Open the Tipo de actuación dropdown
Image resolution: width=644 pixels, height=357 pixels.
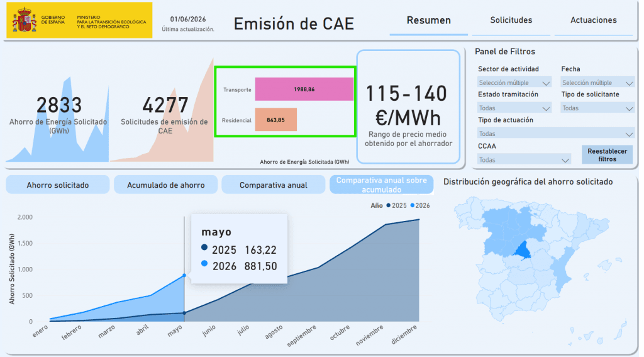coord(556,133)
